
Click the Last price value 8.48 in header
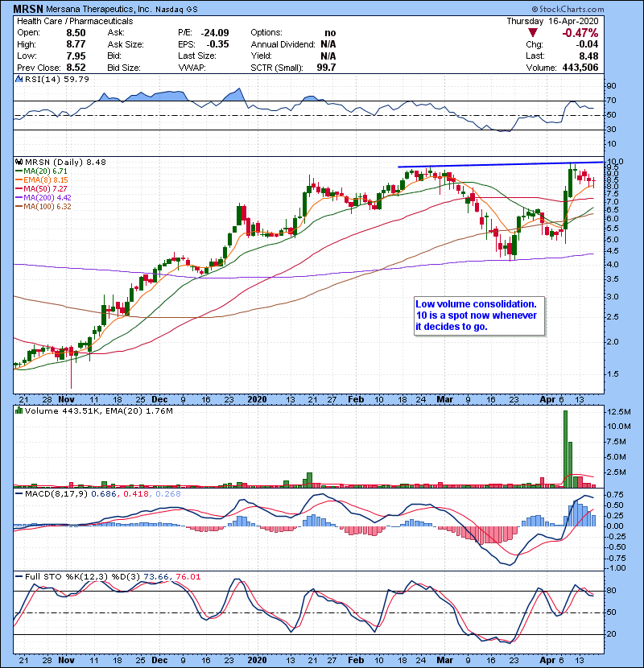coord(588,56)
